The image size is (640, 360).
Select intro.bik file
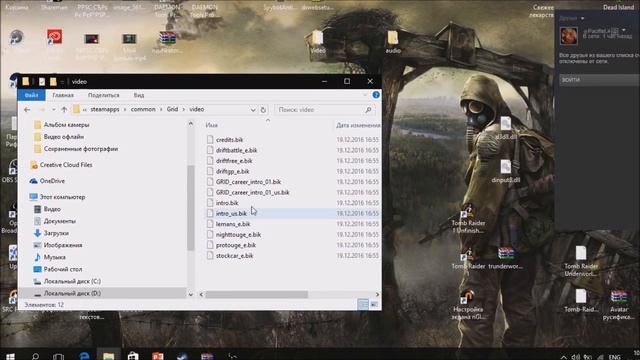[x=227, y=203]
